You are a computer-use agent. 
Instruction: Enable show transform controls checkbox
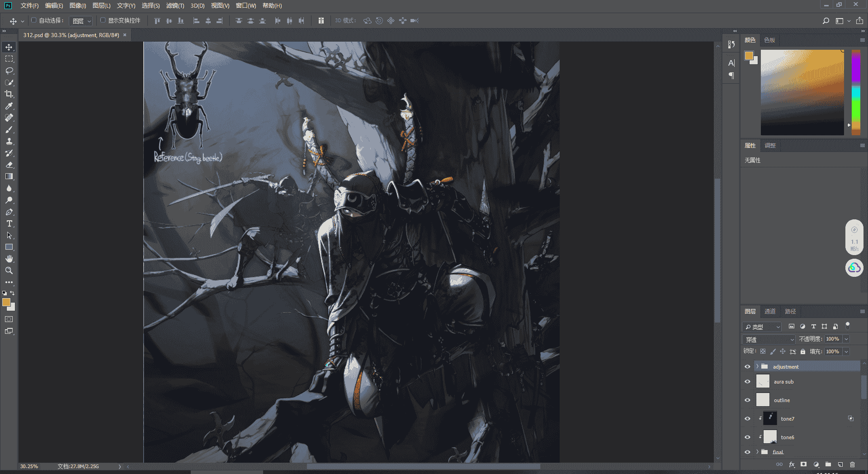click(103, 20)
